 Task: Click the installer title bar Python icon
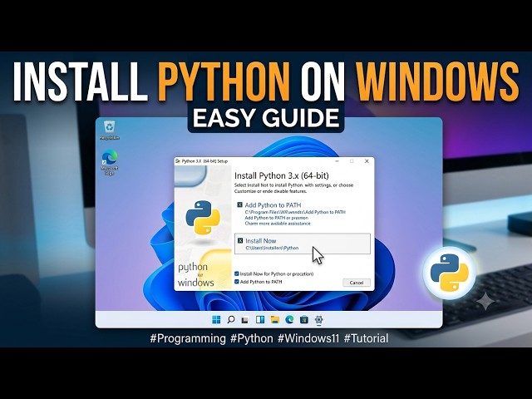(178, 161)
